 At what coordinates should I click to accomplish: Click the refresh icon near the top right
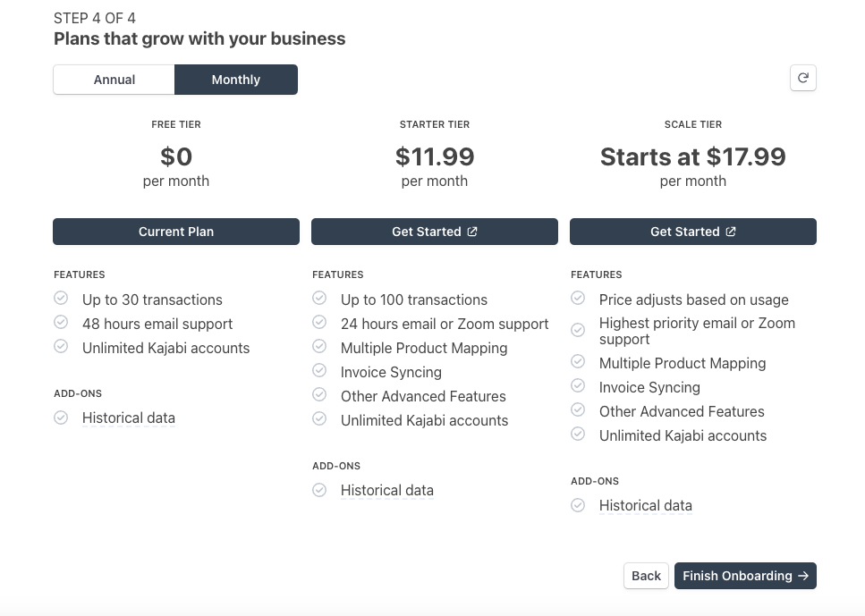802,78
